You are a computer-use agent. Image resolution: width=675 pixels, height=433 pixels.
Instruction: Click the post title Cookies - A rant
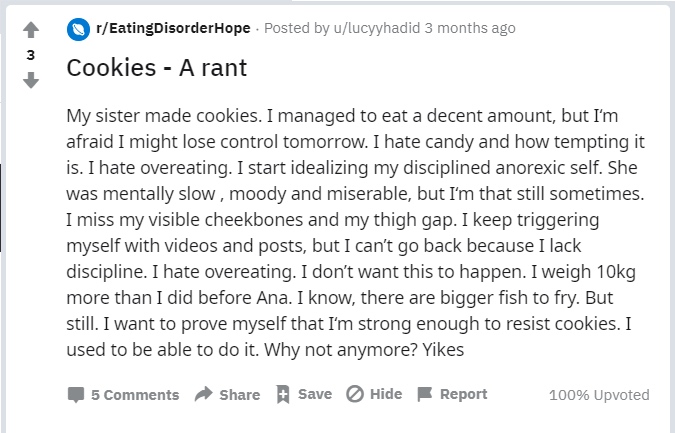(157, 68)
